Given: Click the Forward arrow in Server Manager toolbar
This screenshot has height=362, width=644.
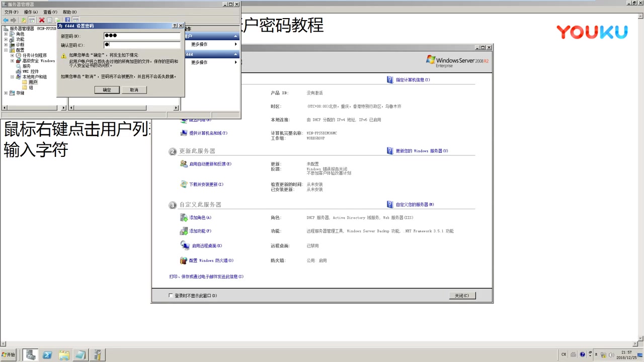Looking at the screenshot, I should [14, 20].
